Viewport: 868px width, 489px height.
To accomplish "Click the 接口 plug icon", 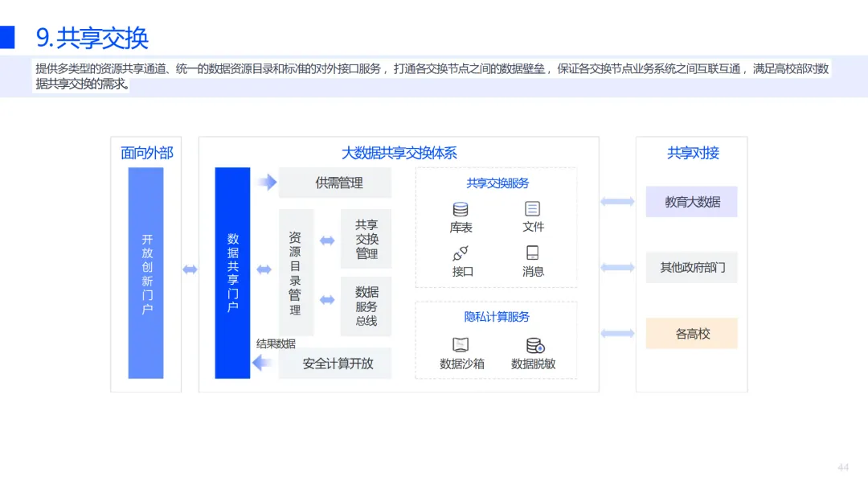I will tap(461, 253).
